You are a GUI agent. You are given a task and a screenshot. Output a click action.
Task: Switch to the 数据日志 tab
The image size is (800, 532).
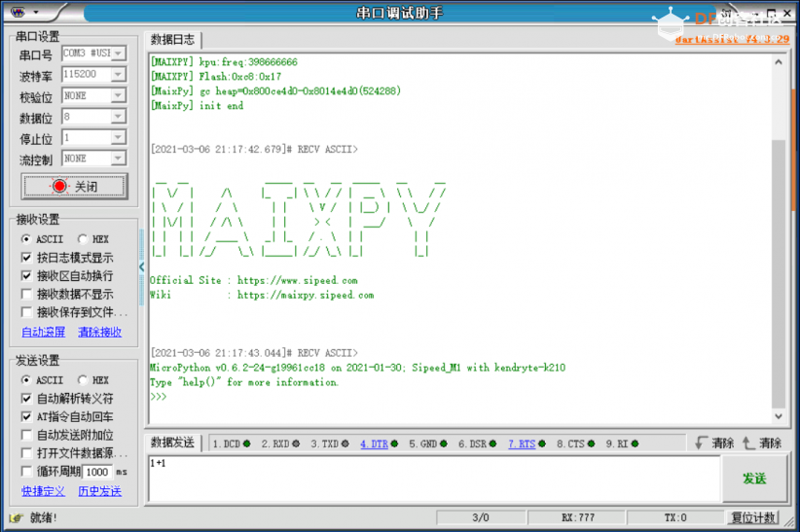click(x=172, y=40)
